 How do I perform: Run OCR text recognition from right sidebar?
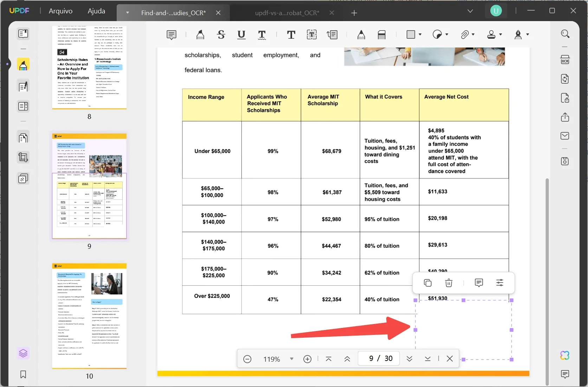(x=565, y=59)
